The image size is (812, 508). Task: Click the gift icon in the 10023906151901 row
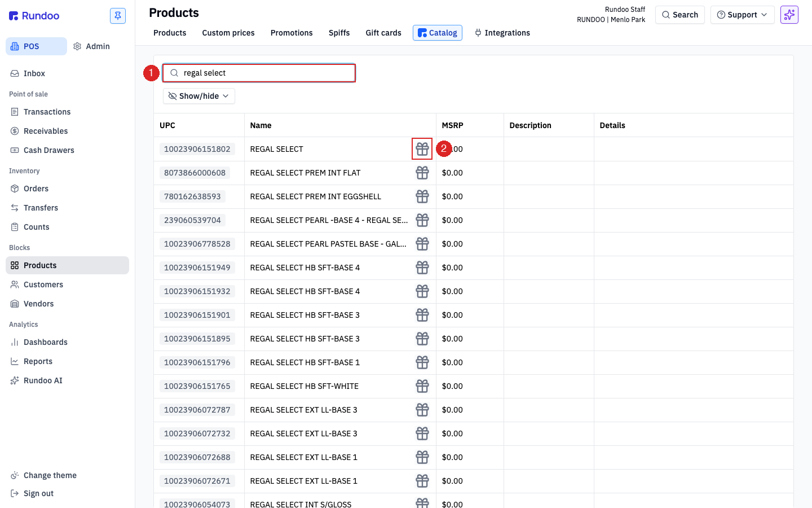click(422, 315)
